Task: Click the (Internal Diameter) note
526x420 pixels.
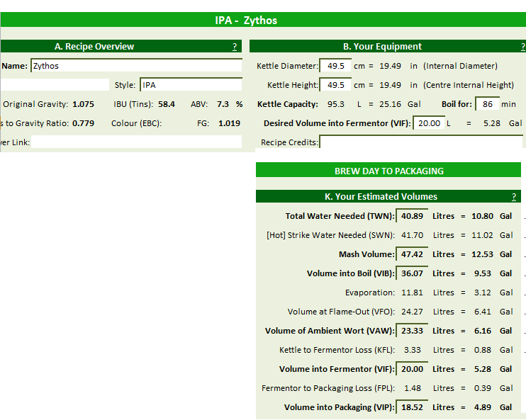Action: [x=460, y=66]
